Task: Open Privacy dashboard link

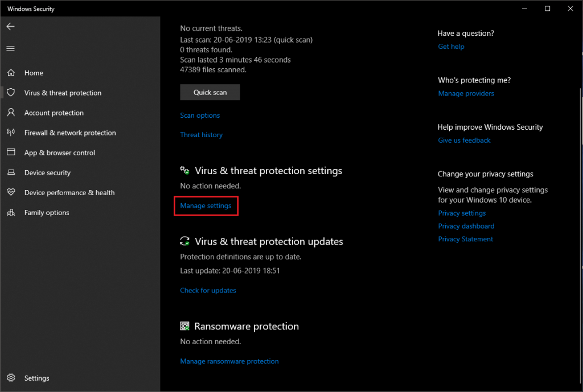Action: [x=466, y=226]
